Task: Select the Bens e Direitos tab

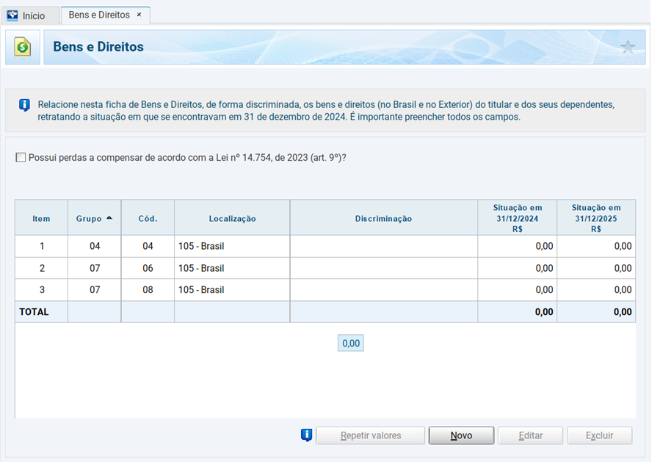Action: 98,15
